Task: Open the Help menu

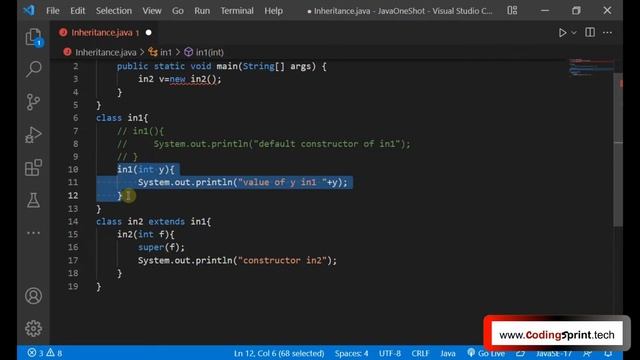Action: click(273, 11)
